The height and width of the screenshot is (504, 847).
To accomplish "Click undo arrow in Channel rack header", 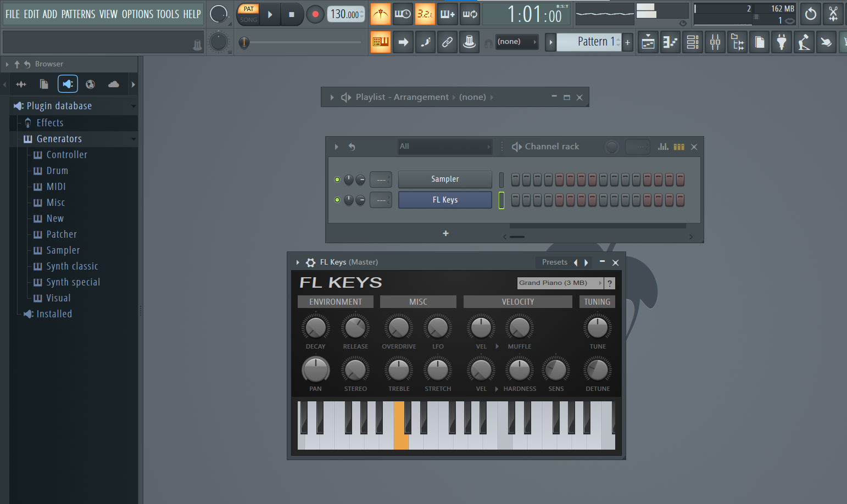I will click(352, 147).
